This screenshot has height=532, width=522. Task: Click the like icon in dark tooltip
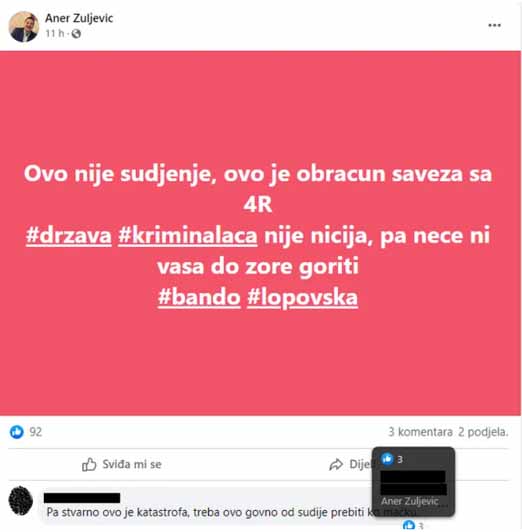387,459
